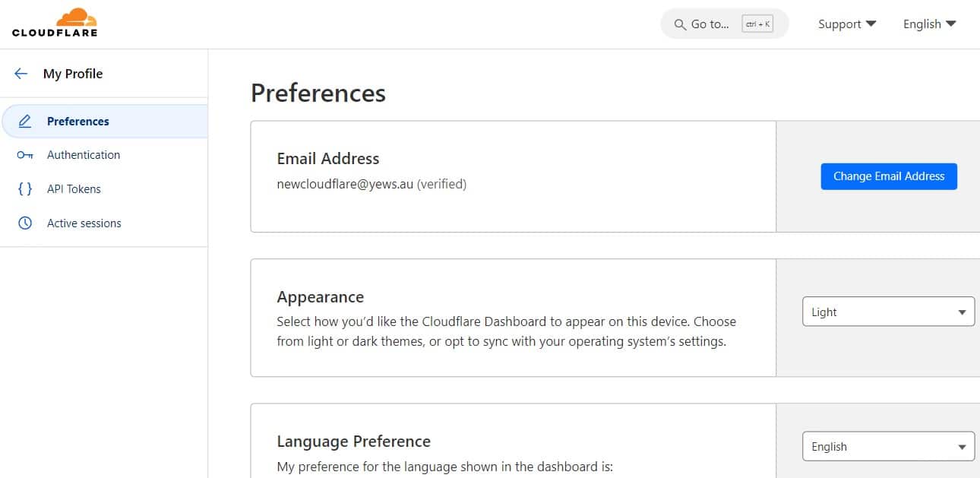980x478 pixels.
Task: Click the ctrl + K shortcut badge
Action: tap(757, 24)
